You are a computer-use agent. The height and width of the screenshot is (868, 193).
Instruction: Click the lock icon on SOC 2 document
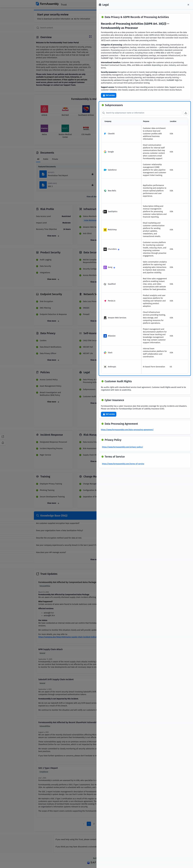92,185
